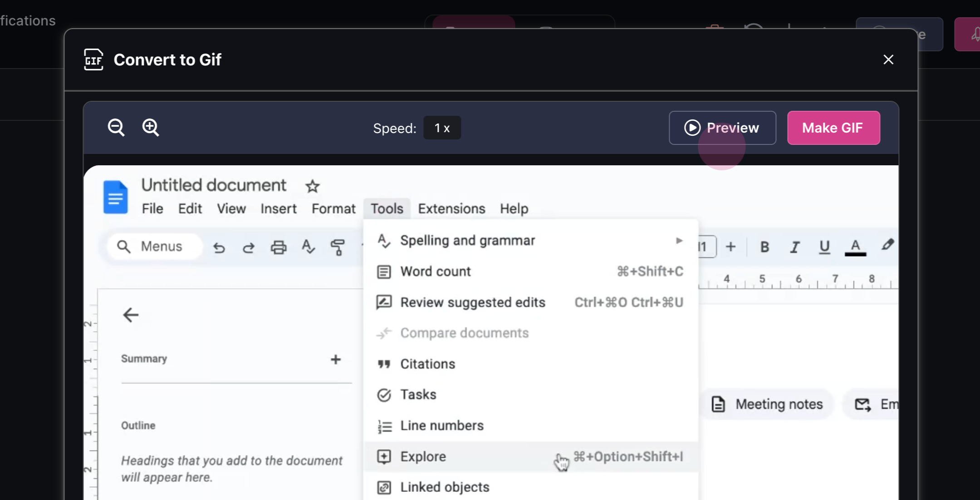
Task: Toggle bold formatting button
Action: (x=764, y=247)
